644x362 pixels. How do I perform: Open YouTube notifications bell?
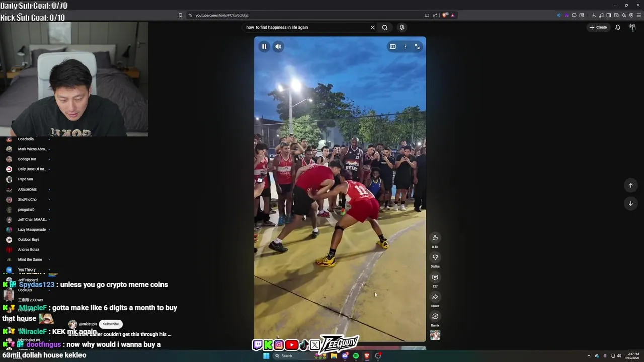[x=618, y=27]
